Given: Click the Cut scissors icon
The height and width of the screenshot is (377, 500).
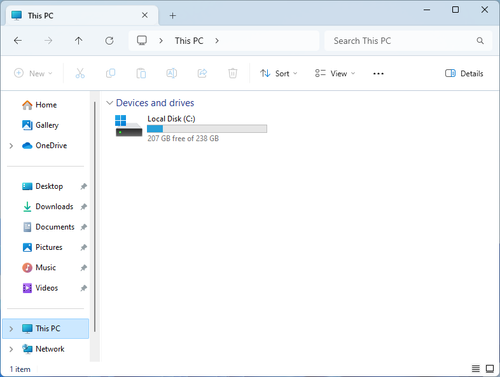Looking at the screenshot, I should [x=80, y=73].
